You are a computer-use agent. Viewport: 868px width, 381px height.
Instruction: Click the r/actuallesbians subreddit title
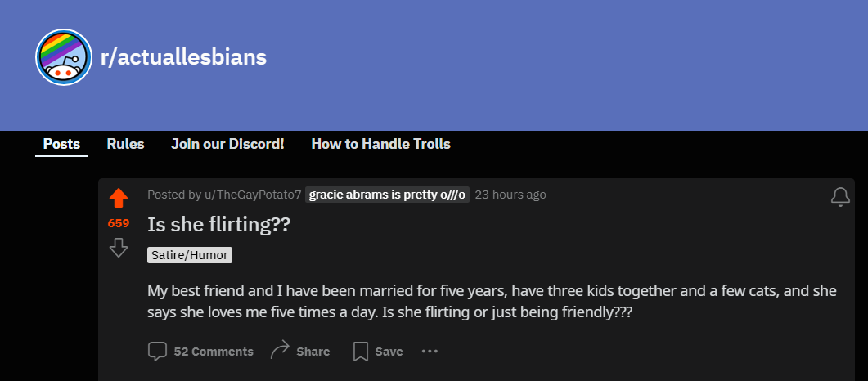pyautogui.click(x=183, y=57)
